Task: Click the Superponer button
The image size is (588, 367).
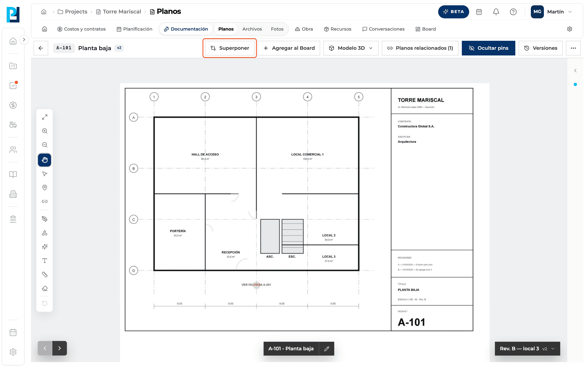Action: pyautogui.click(x=230, y=48)
